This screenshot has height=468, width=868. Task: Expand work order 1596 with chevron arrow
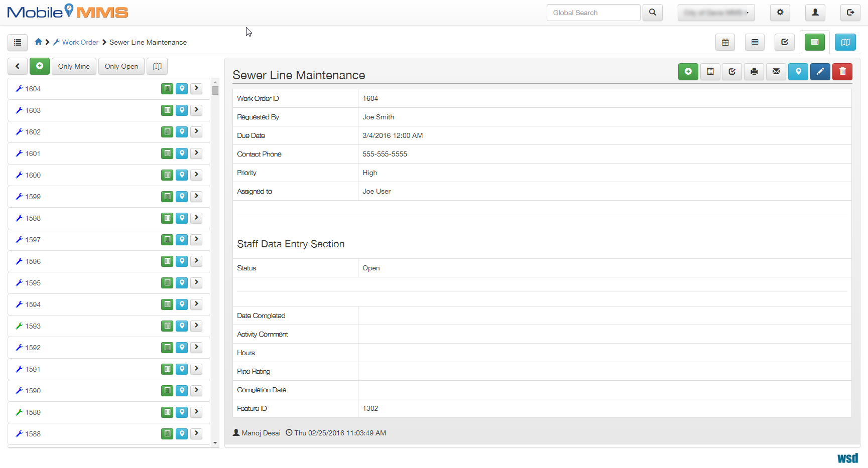(x=196, y=261)
